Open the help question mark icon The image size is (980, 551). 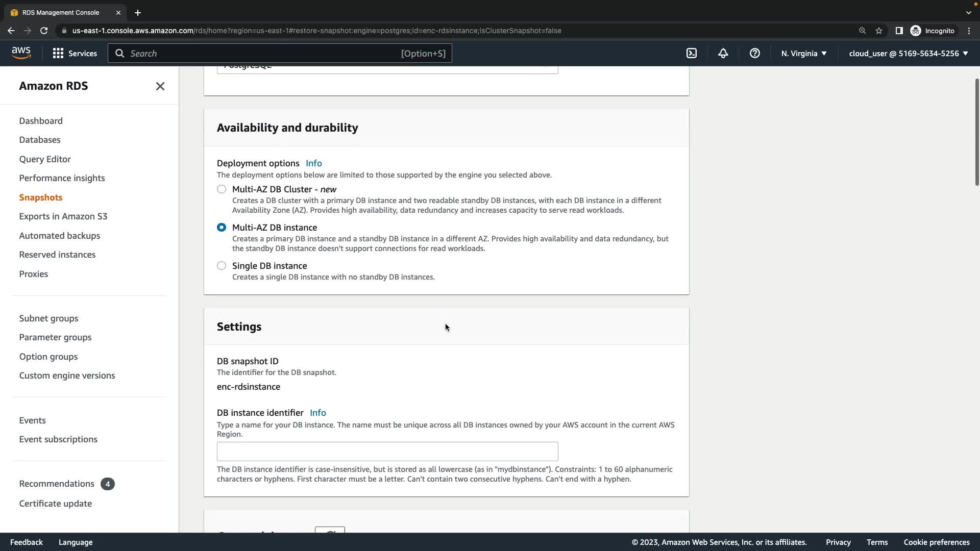[755, 53]
